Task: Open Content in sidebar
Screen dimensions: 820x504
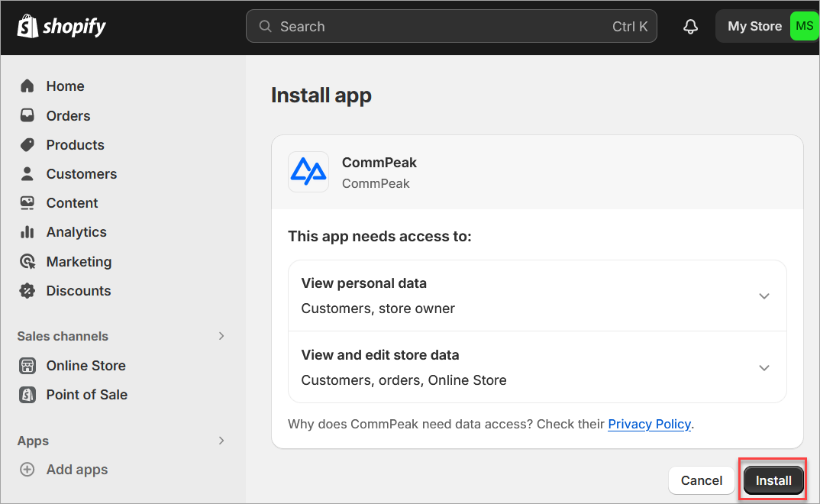Action: tap(73, 203)
